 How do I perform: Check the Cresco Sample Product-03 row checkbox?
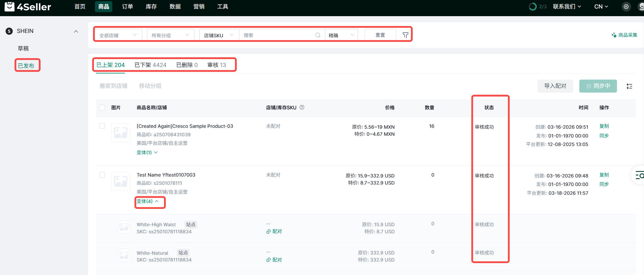tap(102, 126)
